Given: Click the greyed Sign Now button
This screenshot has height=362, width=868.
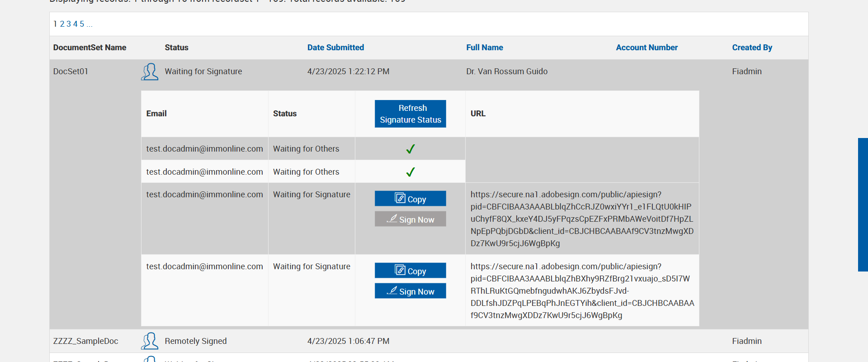Looking at the screenshot, I should [410, 219].
